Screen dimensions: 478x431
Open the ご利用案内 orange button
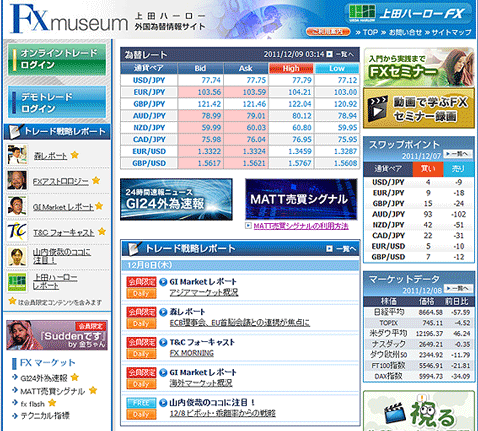[x=328, y=32]
